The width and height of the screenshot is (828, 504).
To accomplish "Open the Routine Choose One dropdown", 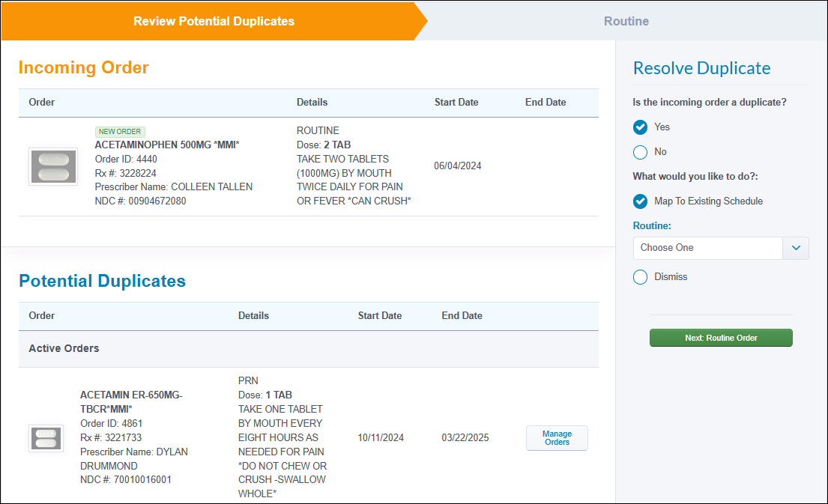I will click(721, 248).
